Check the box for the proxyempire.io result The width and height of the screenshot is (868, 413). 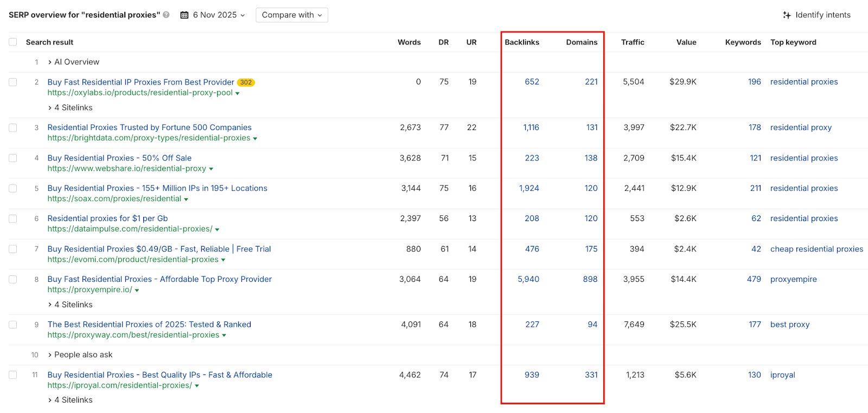point(13,280)
